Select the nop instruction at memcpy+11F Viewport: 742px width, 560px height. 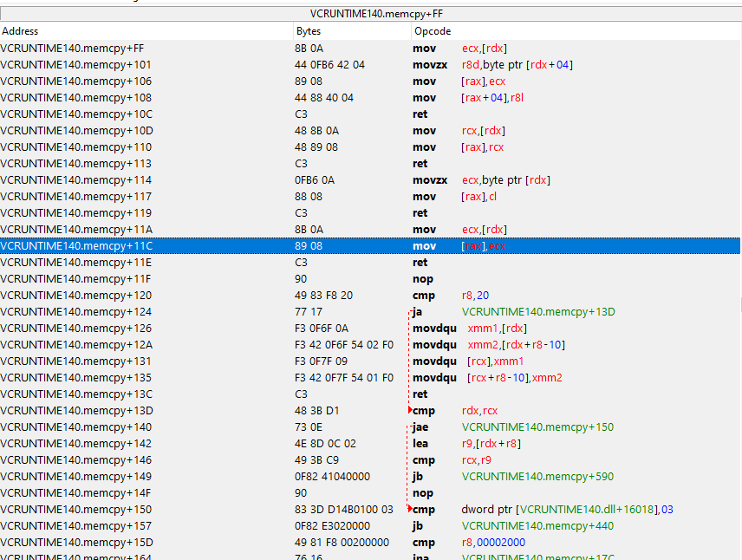click(x=423, y=279)
